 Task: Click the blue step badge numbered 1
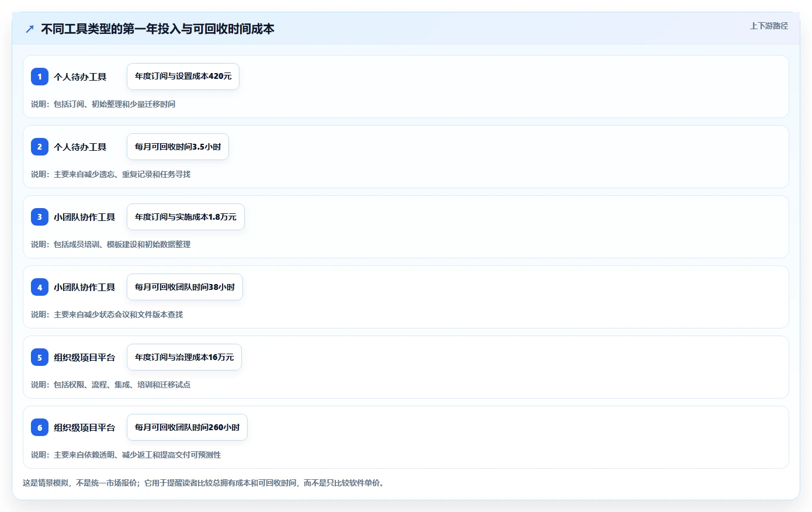point(40,77)
